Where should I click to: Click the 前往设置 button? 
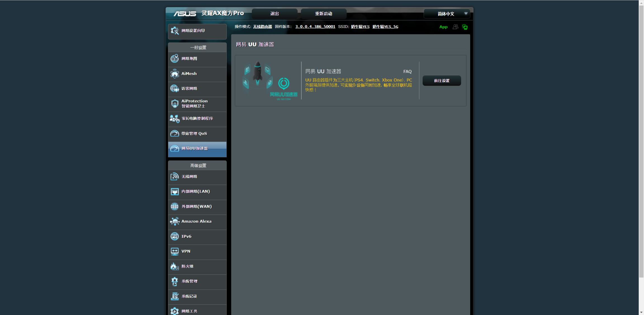point(442,80)
